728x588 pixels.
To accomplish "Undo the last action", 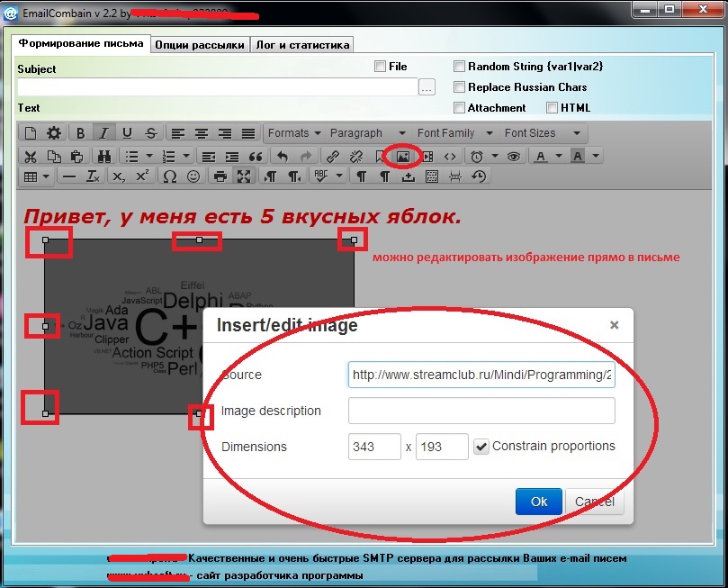I will tap(283, 157).
